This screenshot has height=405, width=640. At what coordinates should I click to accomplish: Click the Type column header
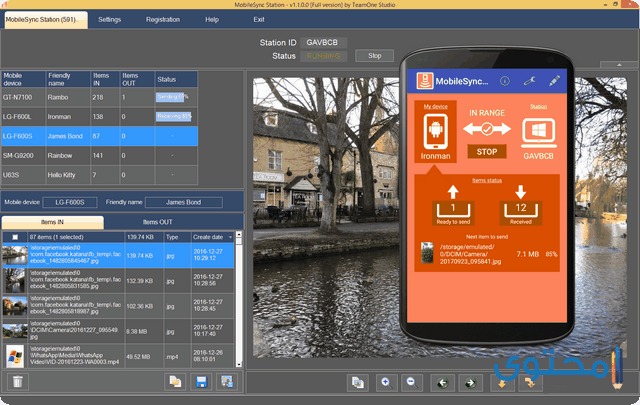(177, 237)
